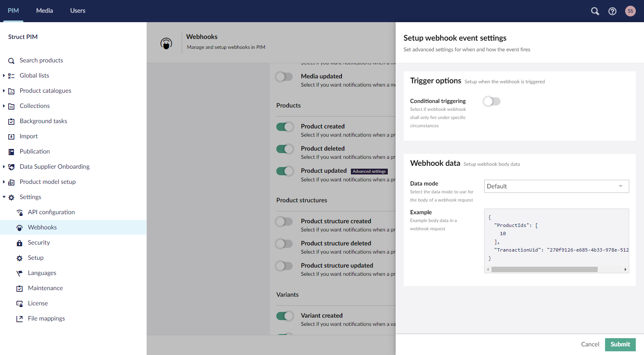The image size is (644, 355).
Task: Enable the Conditional triggering toggle
Action: coord(492,101)
